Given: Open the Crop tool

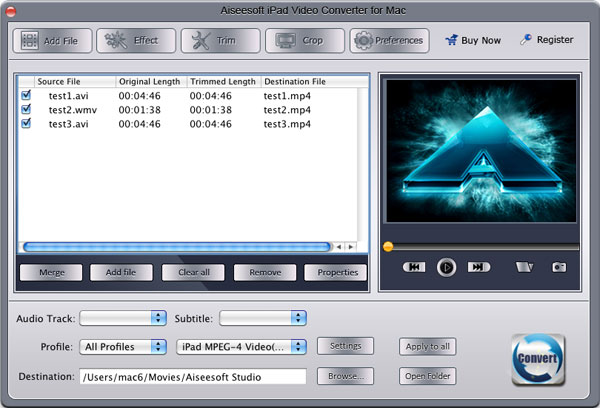Looking at the screenshot, I should coord(305,41).
